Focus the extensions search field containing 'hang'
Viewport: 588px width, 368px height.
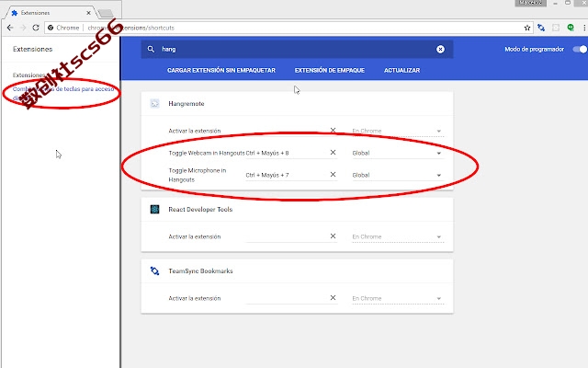pyautogui.click(x=296, y=49)
